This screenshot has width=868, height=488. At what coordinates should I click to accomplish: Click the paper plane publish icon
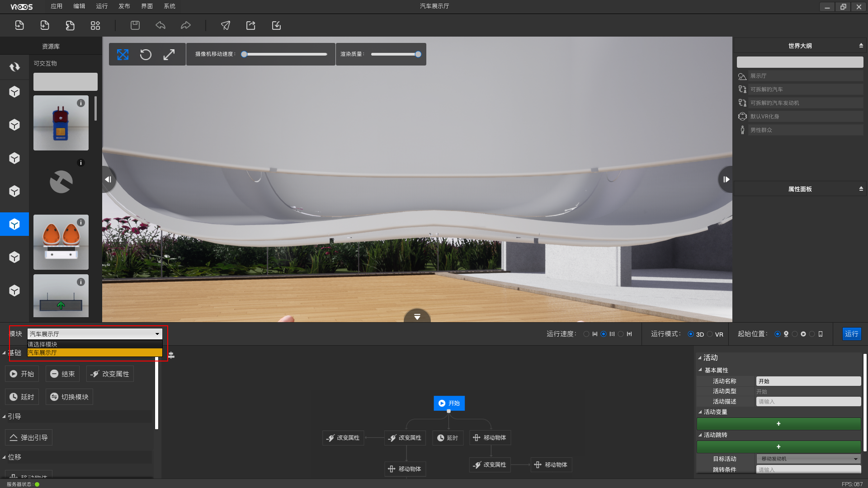[x=226, y=25]
